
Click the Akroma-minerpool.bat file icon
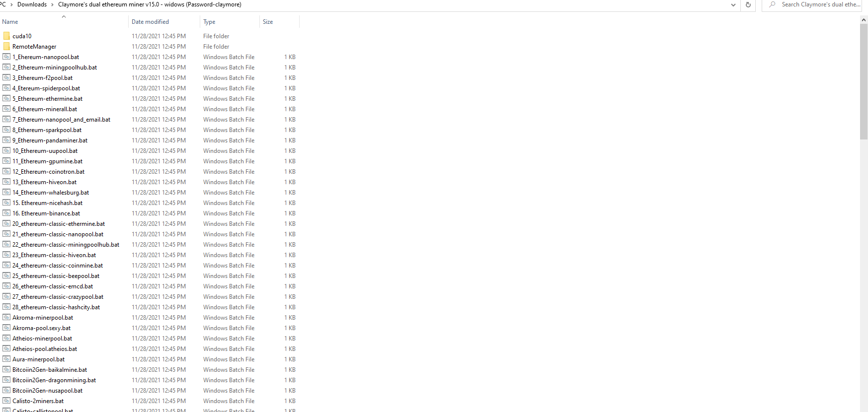pyautogui.click(x=6, y=317)
